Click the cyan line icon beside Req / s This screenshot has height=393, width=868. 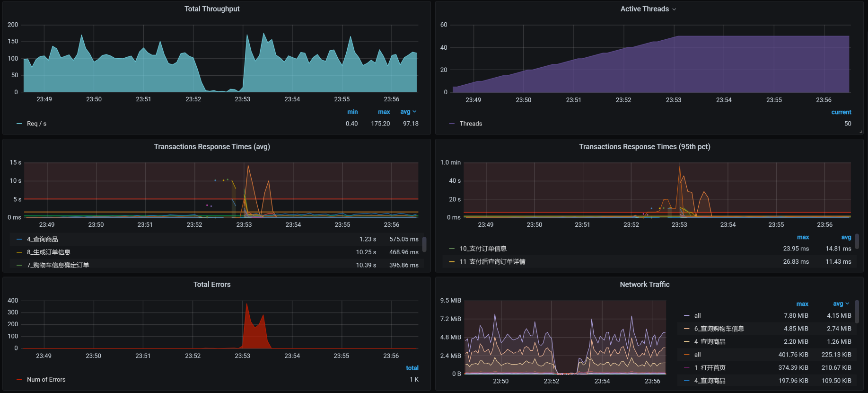(19, 124)
